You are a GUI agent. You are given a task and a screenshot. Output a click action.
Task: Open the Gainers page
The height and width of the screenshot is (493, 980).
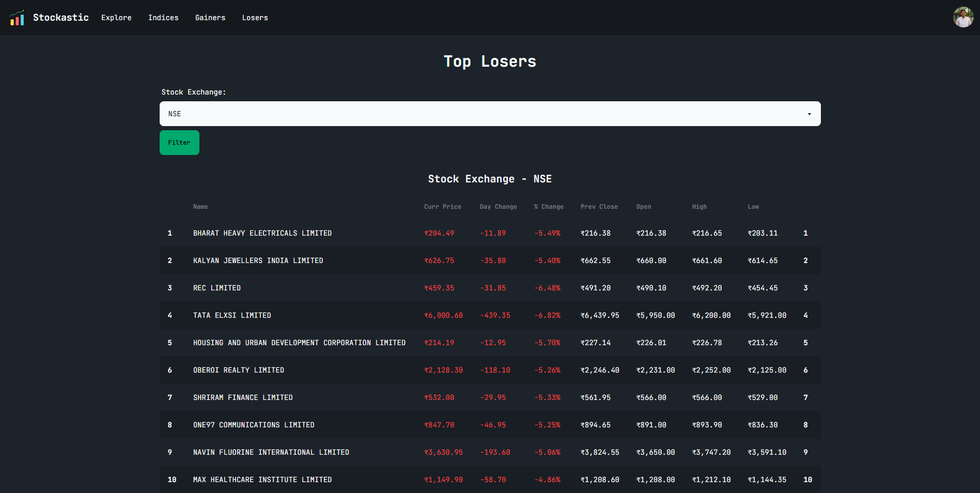pos(210,18)
